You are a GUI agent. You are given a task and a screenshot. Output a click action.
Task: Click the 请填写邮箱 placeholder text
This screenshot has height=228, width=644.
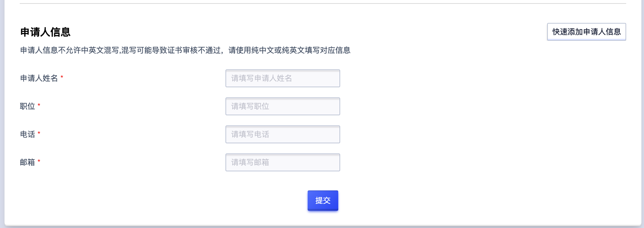point(250,162)
